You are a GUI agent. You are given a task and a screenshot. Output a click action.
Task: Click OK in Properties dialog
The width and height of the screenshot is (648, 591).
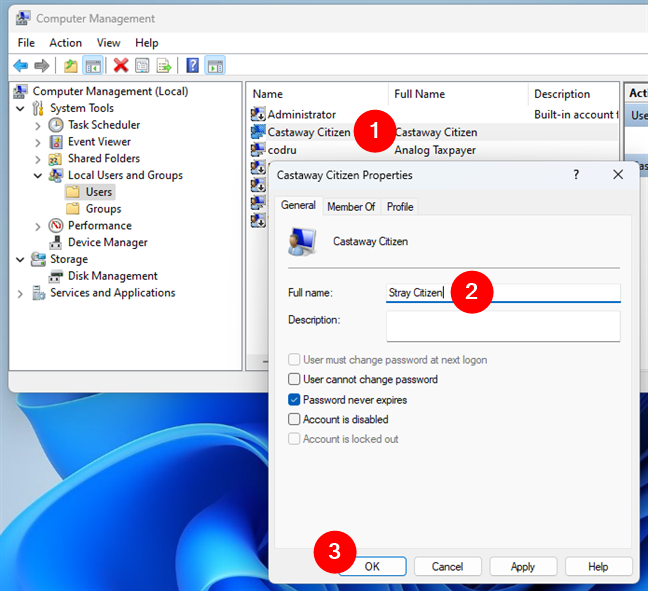pyautogui.click(x=372, y=566)
